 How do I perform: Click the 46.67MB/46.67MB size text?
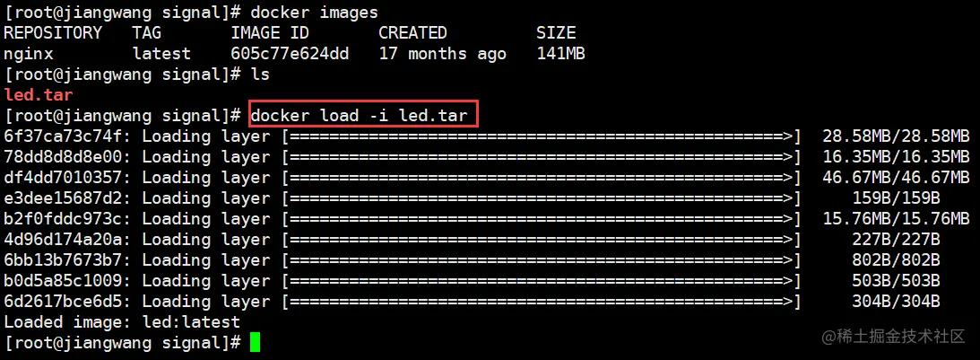[896, 178]
